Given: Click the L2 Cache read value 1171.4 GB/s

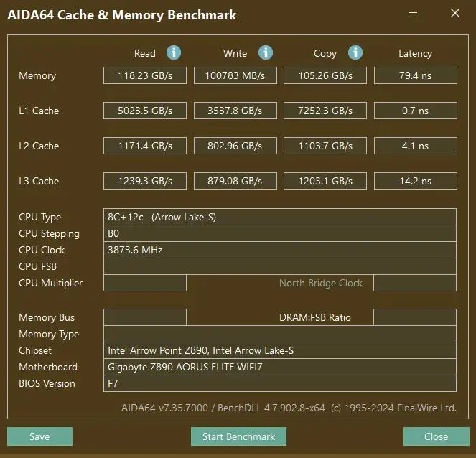Looking at the screenshot, I should point(145,146).
